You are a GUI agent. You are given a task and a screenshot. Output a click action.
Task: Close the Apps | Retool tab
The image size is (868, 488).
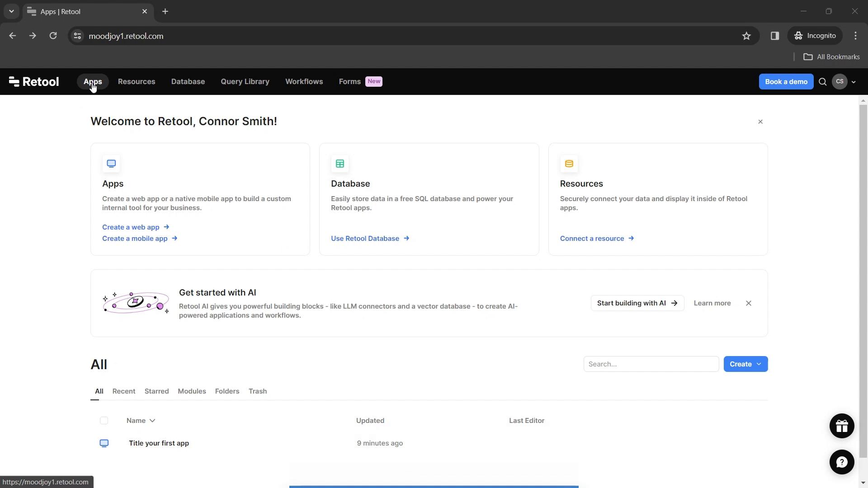(145, 11)
